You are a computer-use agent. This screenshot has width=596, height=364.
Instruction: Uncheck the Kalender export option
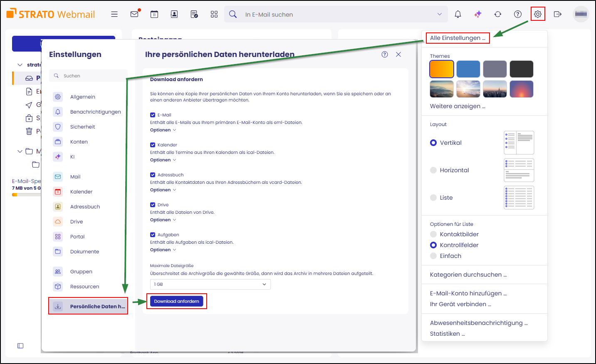[153, 144]
